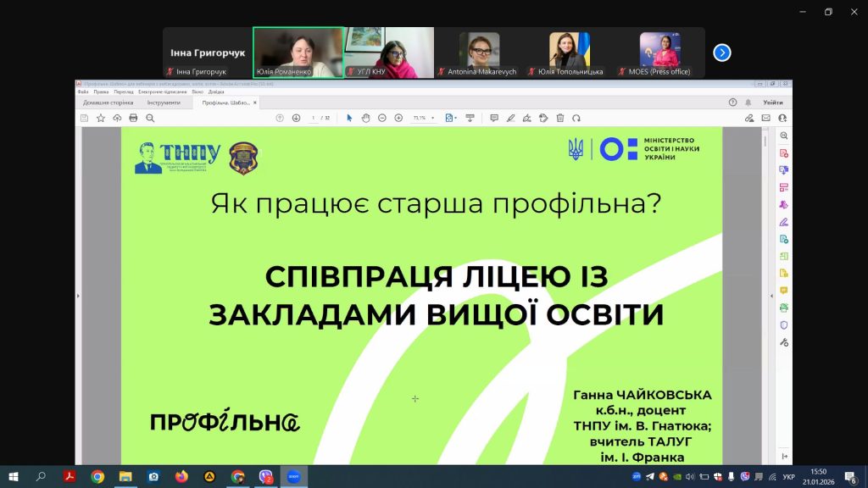Expand the left navigation pane arrow
Image resolution: width=868 pixels, height=488 pixels.
pyautogui.click(x=77, y=296)
